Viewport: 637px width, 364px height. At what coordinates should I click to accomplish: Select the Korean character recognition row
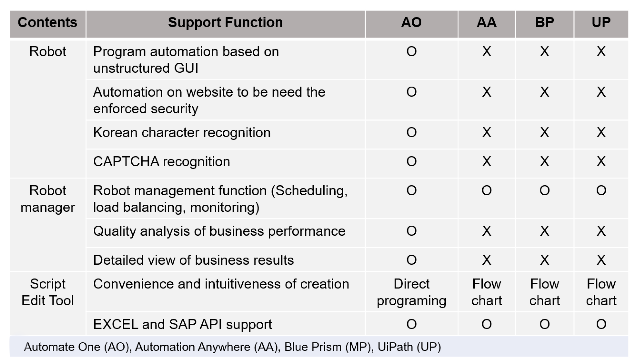182,132
